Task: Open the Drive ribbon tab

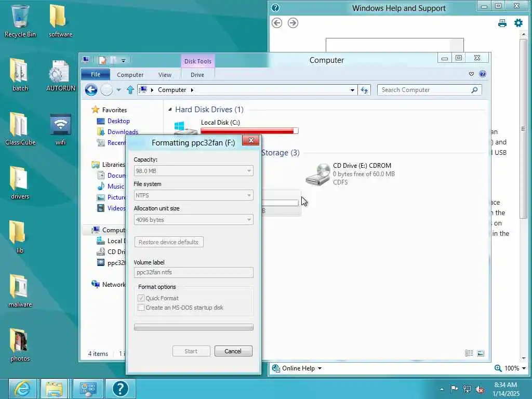Action: pyautogui.click(x=197, y=75)
